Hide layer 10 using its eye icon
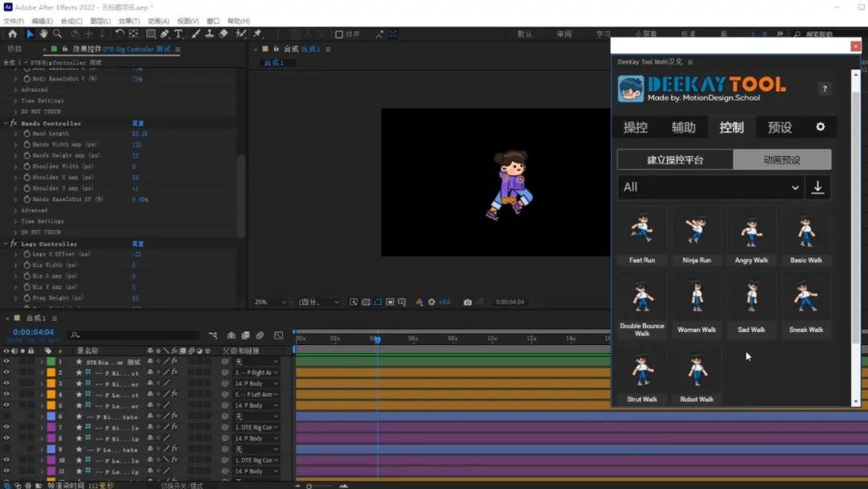868x489 pixels. tap(6, 460)
